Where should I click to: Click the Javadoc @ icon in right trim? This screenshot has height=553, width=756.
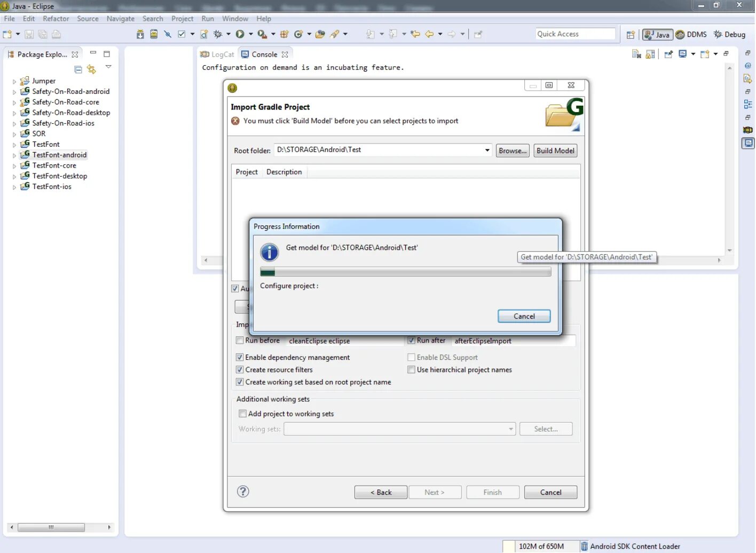(x=748, y=66)
